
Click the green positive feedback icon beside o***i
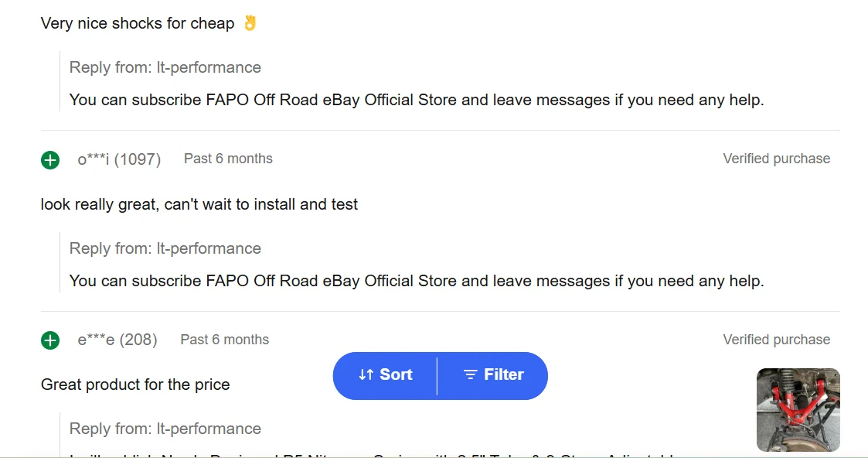tap(50, 160)
